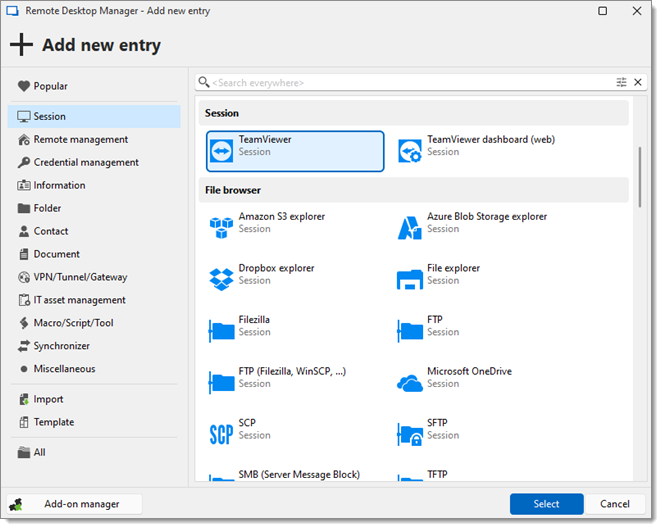Show All entry types
Screen dimensions: 662x529
[x=94, y=453]
